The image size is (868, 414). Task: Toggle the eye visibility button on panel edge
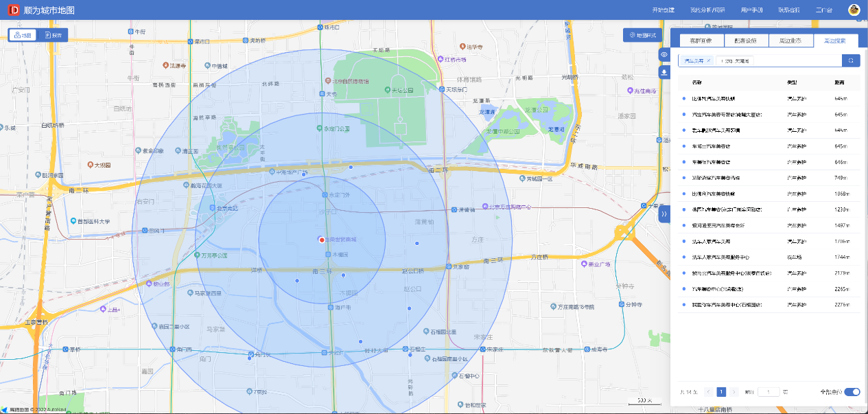pyautogui.click(x=664, y=54)
